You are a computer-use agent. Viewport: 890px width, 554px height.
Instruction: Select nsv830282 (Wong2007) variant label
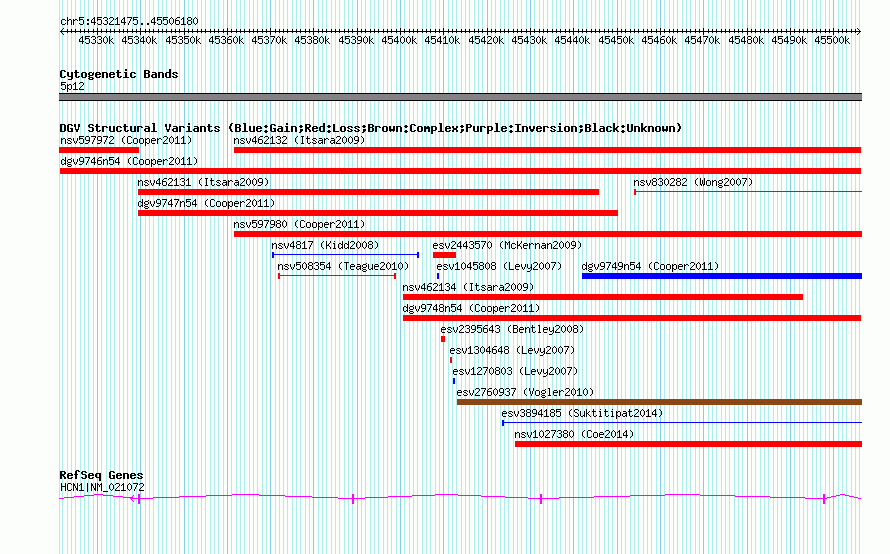click(x=693, y=182)
